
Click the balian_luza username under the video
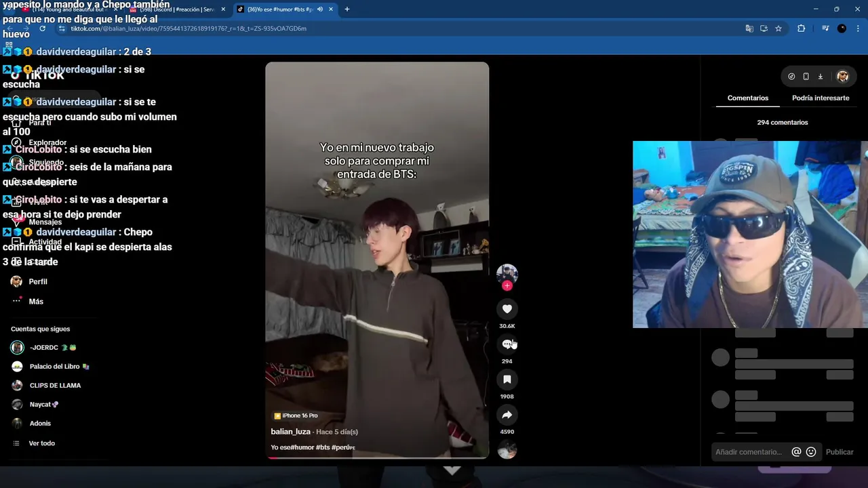click(290, 432)
